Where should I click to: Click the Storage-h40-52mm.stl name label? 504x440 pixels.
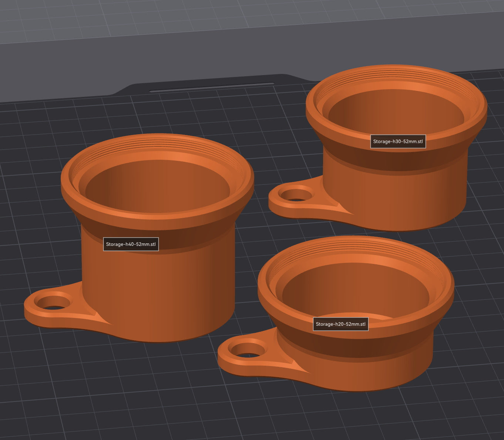(131, 244)
